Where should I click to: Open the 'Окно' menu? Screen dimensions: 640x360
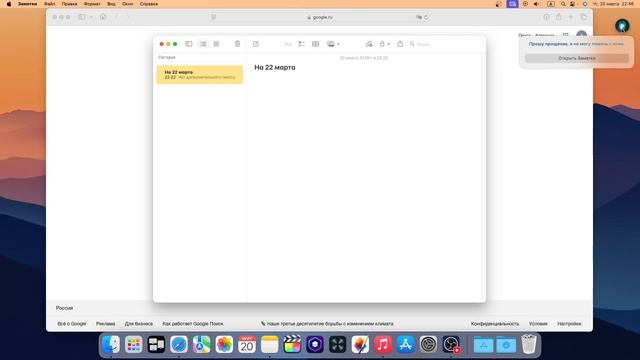[x=127, y=4]
